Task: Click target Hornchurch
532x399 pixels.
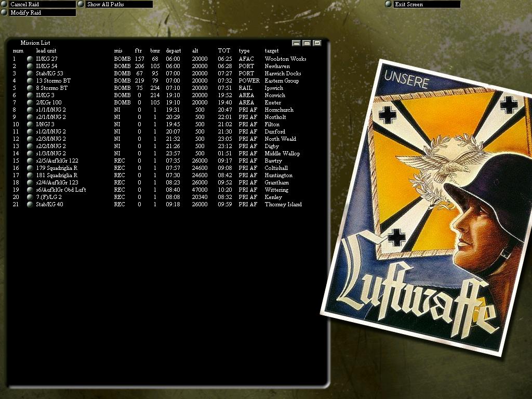Action: (279, 110)
